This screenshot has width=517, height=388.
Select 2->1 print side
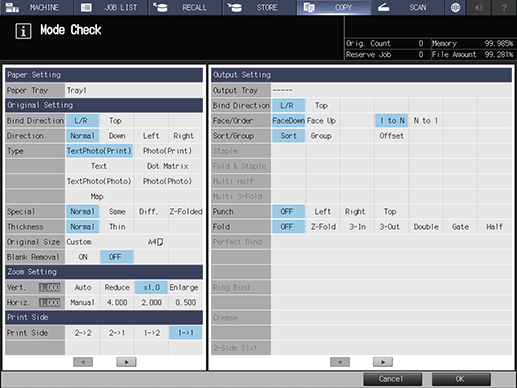tap(116, 333)
